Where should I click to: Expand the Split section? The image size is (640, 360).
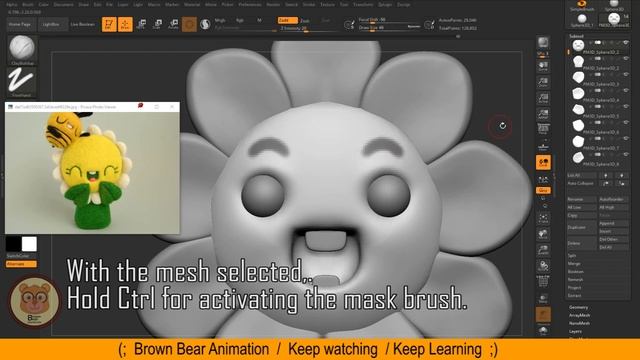coord(572,256)
